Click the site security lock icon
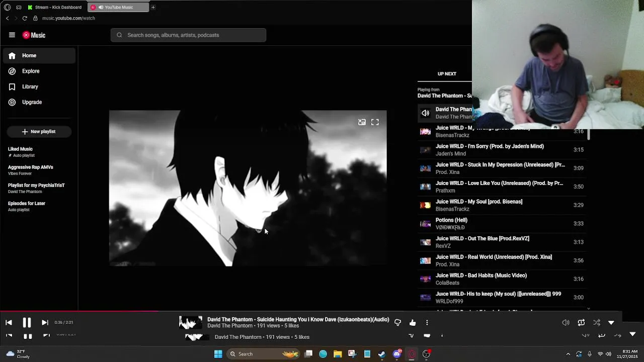This screenshot has width=644, height=362. click(35, 18)
